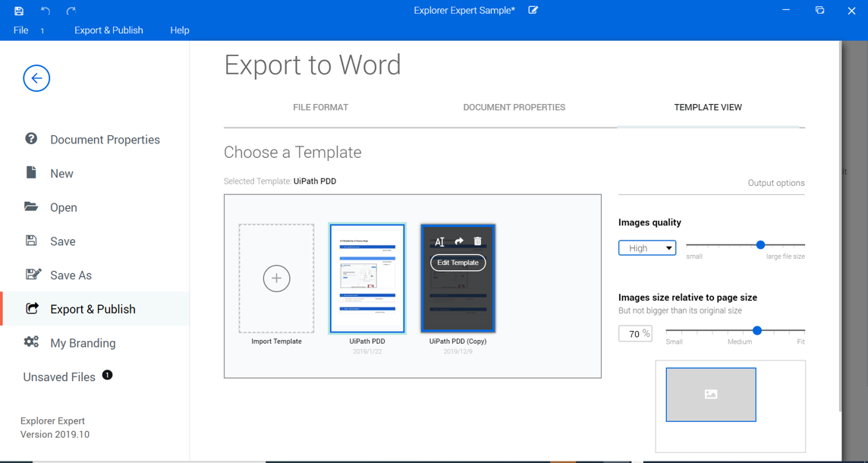Click the Images size slider handle
Viewport: 868px width, 463px height.
(x=757, y=331)
